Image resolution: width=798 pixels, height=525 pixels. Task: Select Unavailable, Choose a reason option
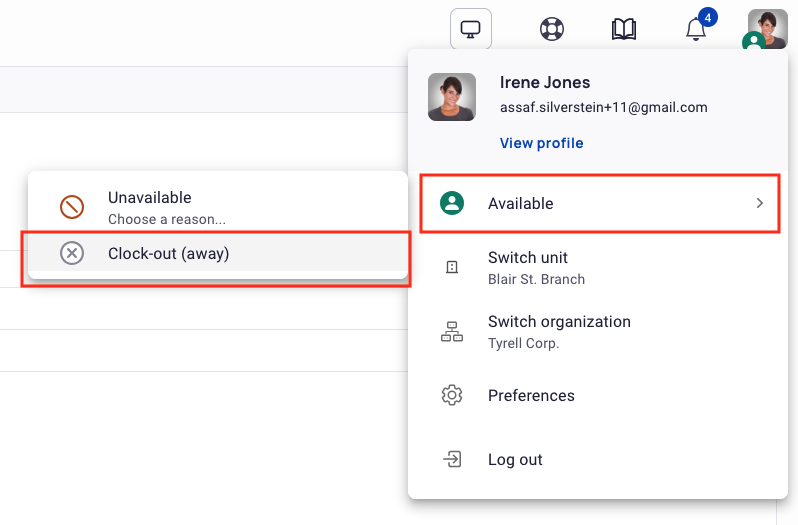tap(218, 208)
